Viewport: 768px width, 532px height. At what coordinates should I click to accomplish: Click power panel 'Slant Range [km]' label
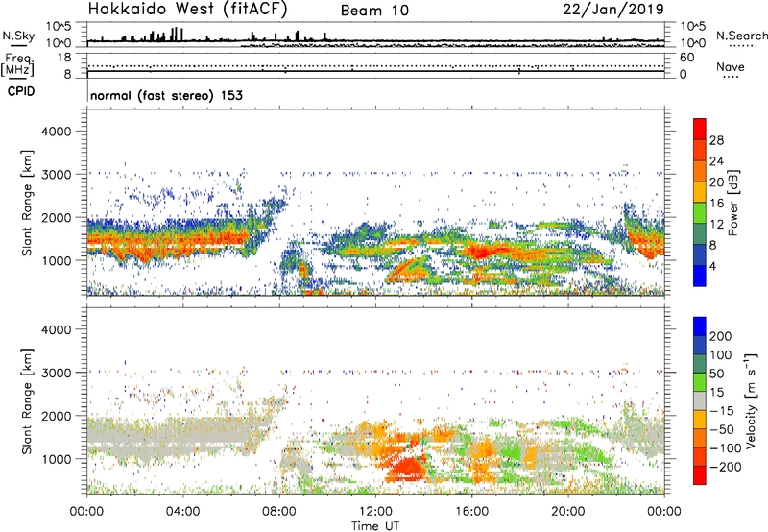tap(27, 204)
